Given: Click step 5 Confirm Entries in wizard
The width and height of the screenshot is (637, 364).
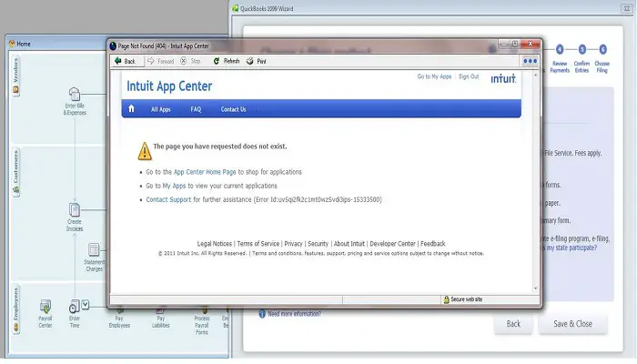Looking at the screenshot, I should point(581,49).
